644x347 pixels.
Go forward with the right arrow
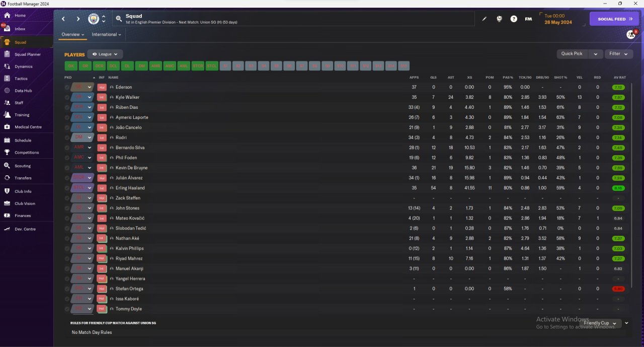pyautogui.click(x=78, y=19)
